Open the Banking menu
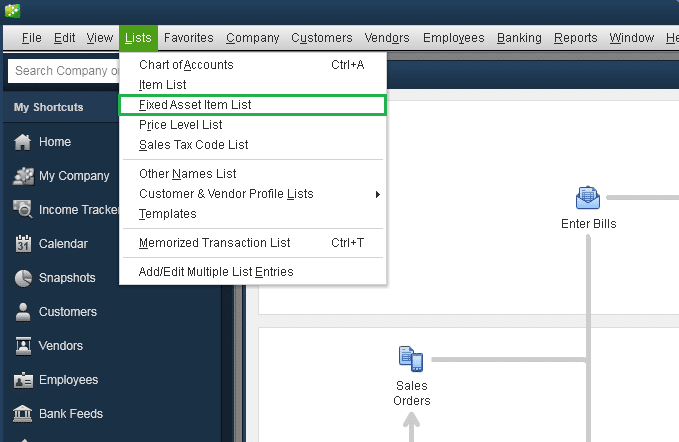 [x=519, y=38]
